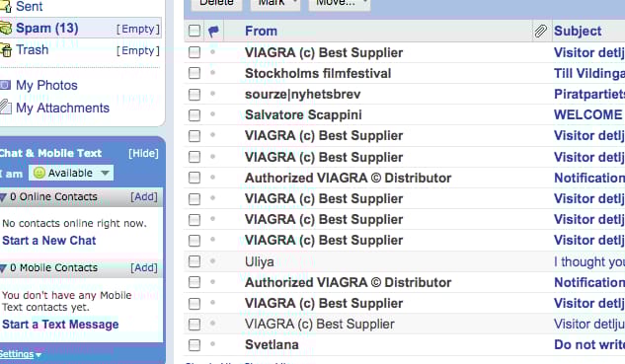
Task: Check the sourze|nyhetsbrev message
Action: click(x=195, y=95)
